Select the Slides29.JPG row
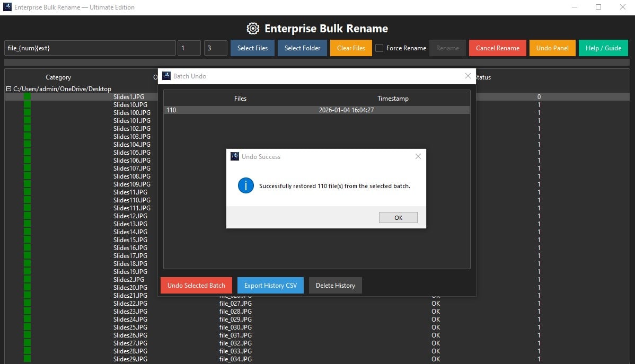The image size is (635, 364). tap(316, 359)
